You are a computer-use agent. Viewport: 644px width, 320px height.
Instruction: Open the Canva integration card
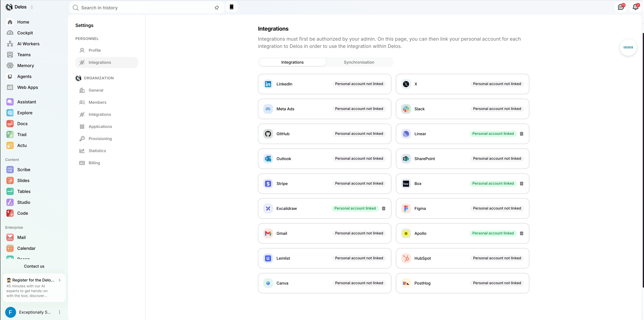pyautogui.click(x=325, y=283)
